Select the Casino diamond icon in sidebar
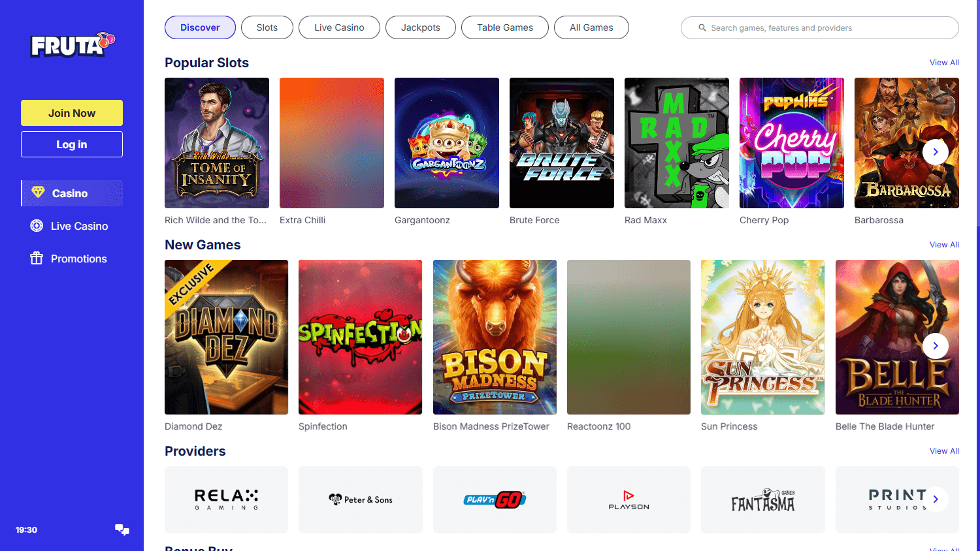This screenshot has width=980, height=551. click(37, 193)
